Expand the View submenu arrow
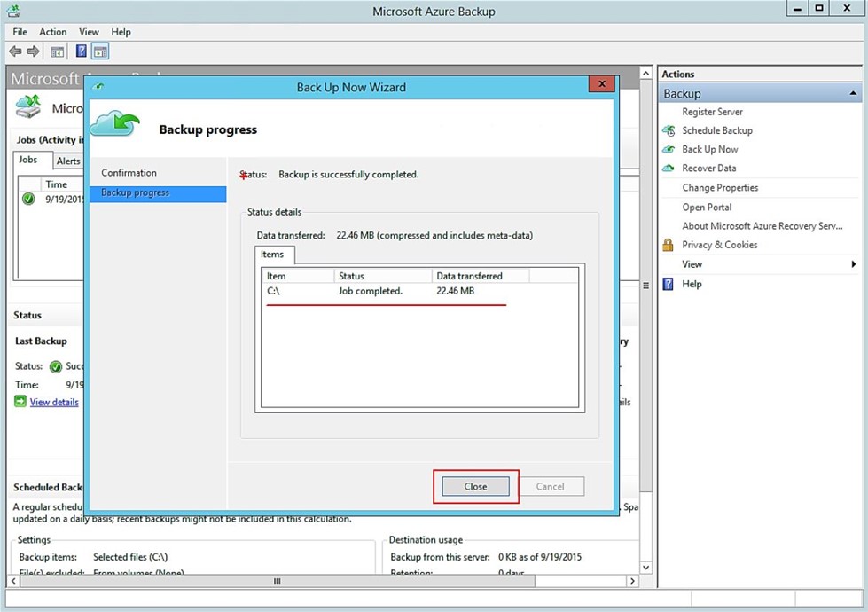 pos(853,264)
